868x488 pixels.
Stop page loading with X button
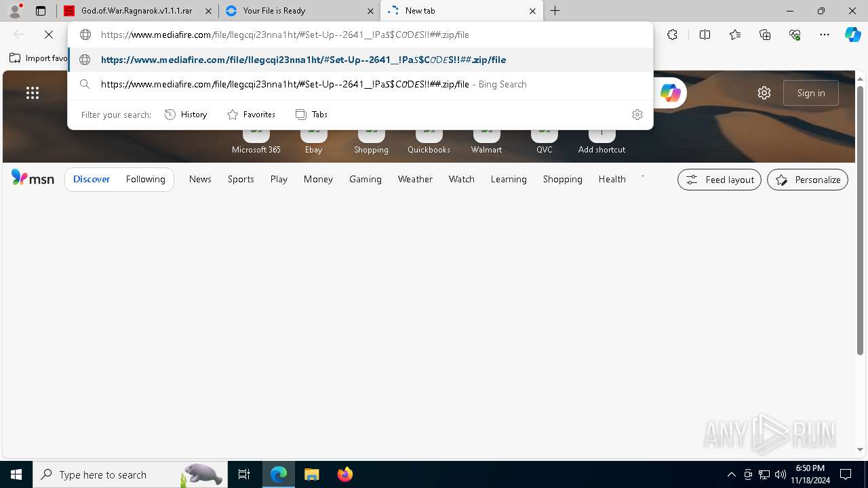point(49,35)
